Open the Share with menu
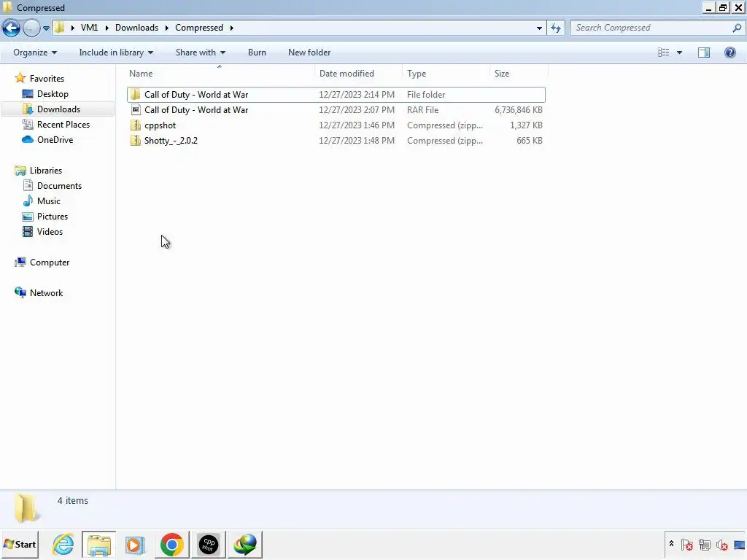The width and height of the screenshot is (747, 560). (x=200, y=52)
